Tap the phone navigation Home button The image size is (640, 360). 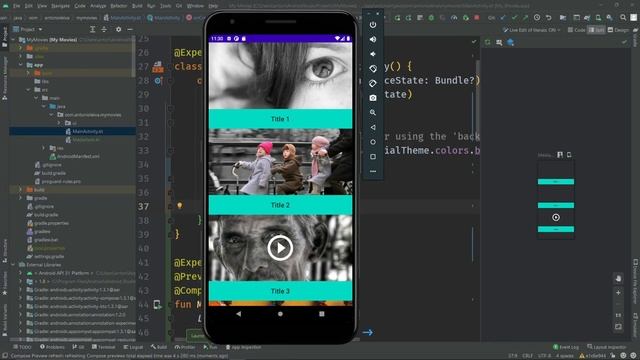pos(280,314)
